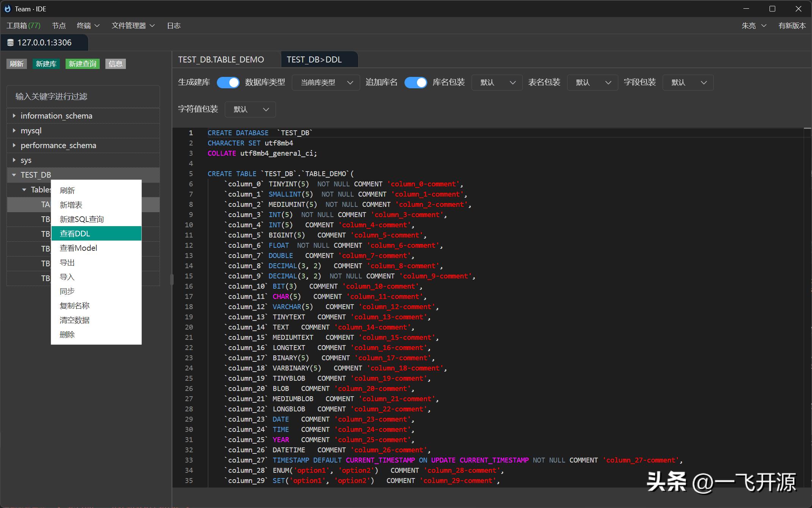Click the Team IDE flame logo icon

[x=8, y=9]
